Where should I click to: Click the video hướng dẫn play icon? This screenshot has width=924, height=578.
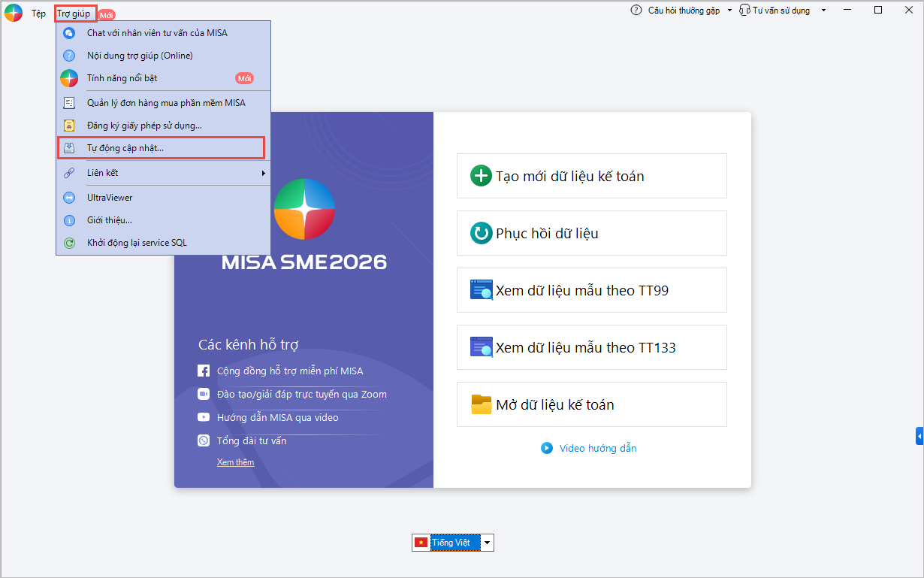546,448
